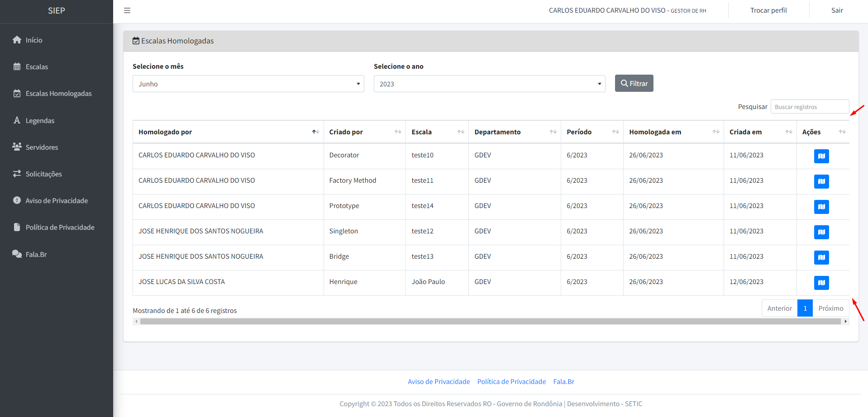Screen dimensions: 868x417
Task: Click 'JOSE LUCAS DA SILVA COSTA' cell
Action: [x=228, y=283]
